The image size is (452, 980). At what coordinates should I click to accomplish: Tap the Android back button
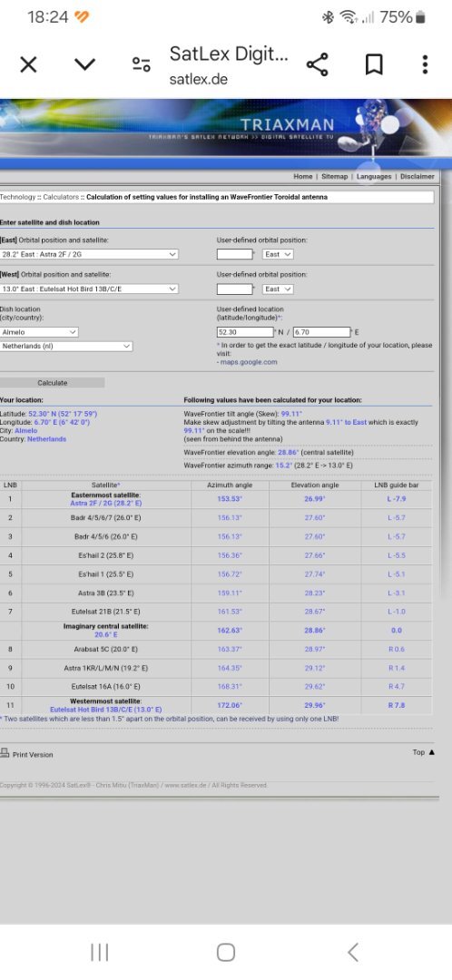(352, 952)
